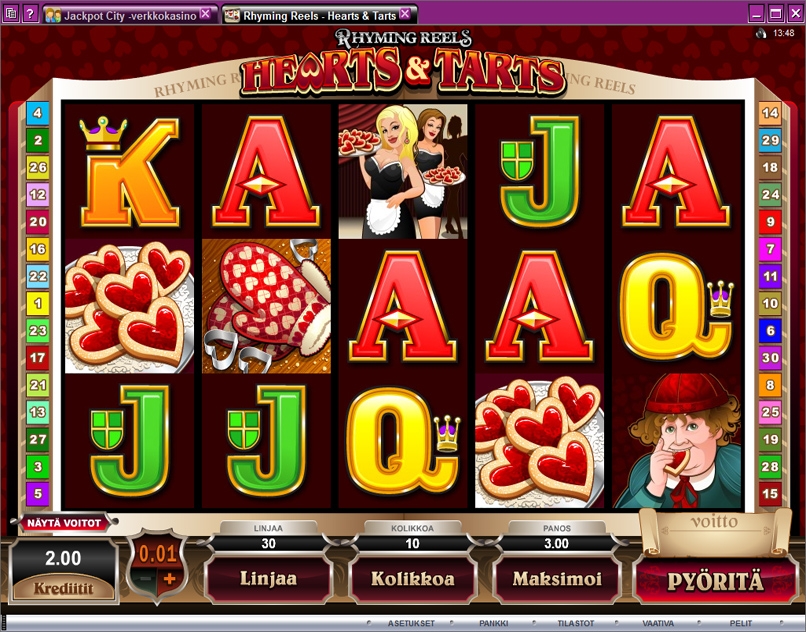The height and width of the screenshot is (632, 806).
Task: Open the PANKKI bank menu
Action: [x=493, y=623]
